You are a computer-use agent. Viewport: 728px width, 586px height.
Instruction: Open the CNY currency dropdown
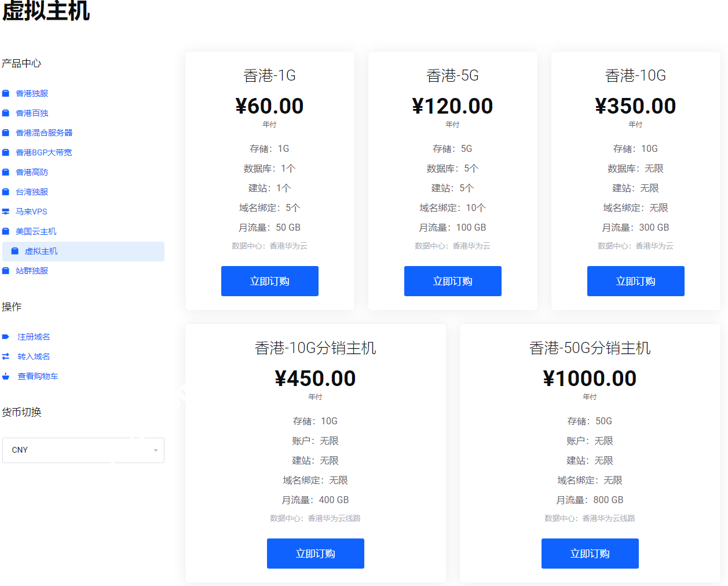[x=83, y=450]
